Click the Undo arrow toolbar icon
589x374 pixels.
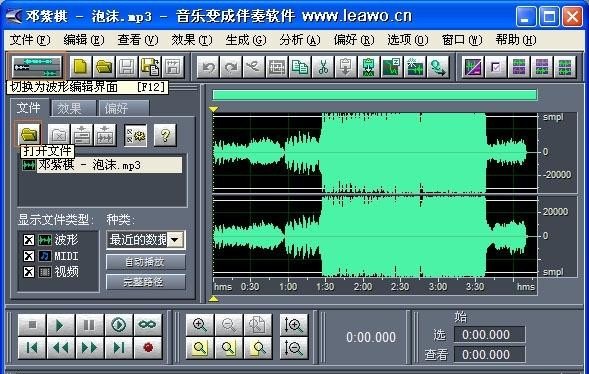[x=208, y=67]
